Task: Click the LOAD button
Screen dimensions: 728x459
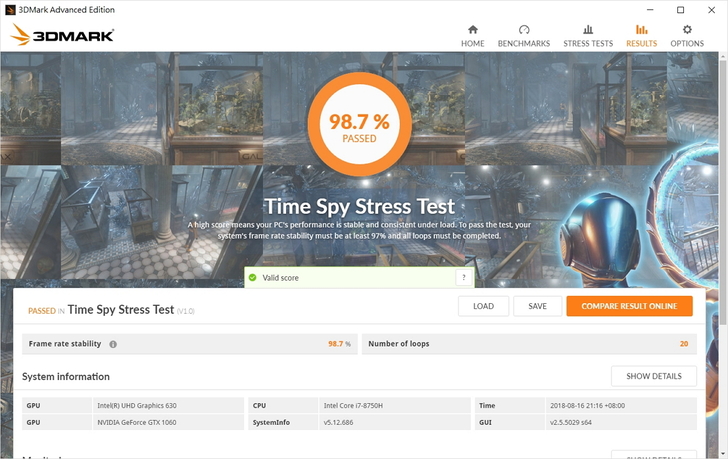Action: [483, 306]
